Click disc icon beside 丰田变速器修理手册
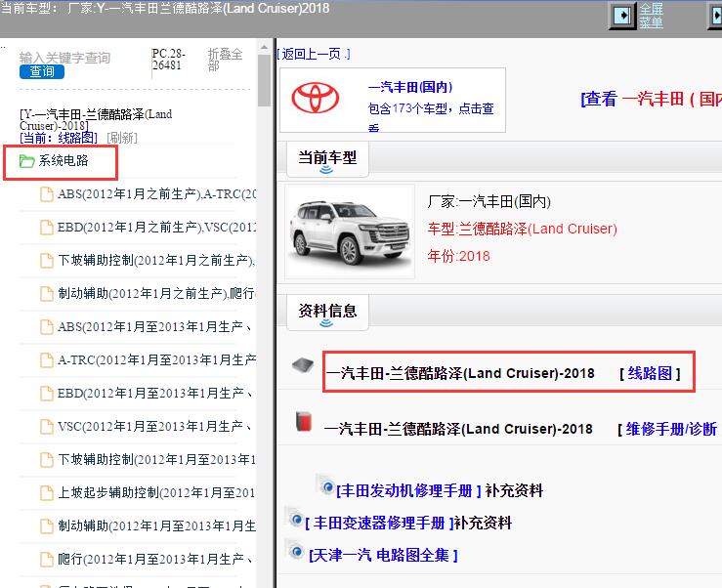 295,519
